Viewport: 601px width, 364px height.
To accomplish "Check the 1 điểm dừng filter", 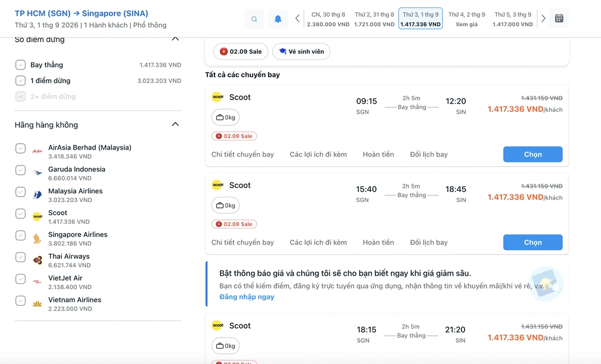I will click(20, 81).
